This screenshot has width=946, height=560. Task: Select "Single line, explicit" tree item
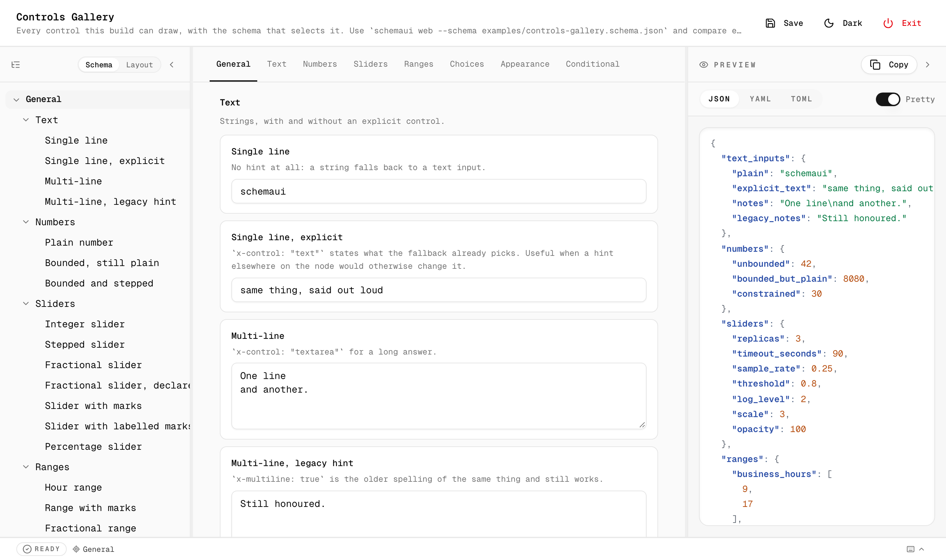pos(105,161)
